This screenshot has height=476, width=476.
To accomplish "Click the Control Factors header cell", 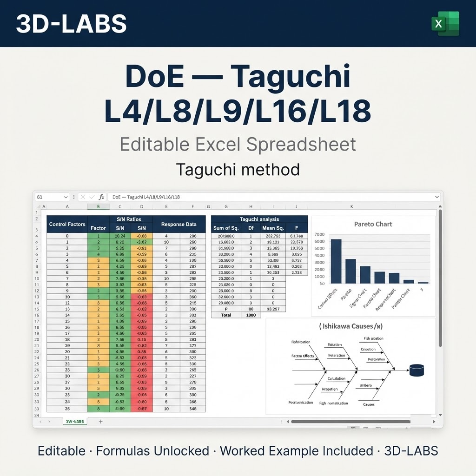I will coord(67,225).
